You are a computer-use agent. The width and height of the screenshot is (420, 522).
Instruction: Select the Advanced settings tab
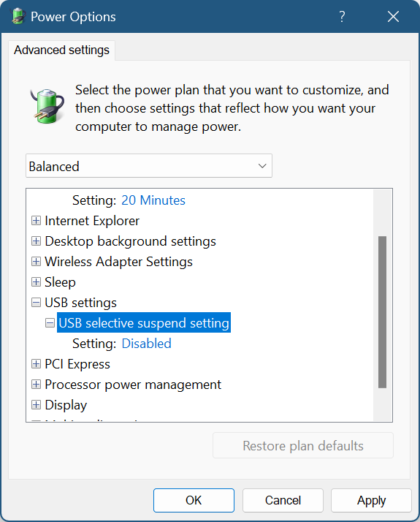click(61, 50)
